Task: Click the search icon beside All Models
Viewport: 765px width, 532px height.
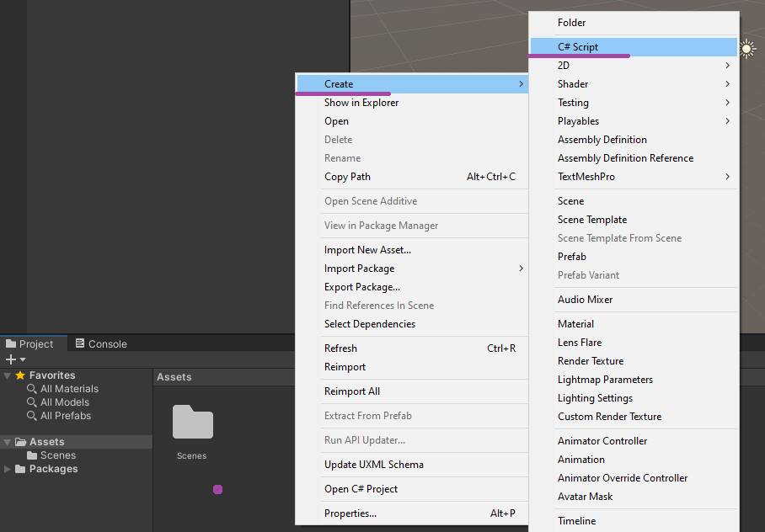Action: point(32,402)
